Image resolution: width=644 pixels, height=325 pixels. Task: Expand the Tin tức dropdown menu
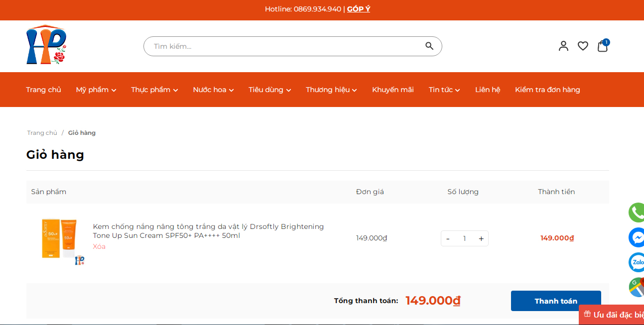444,90
